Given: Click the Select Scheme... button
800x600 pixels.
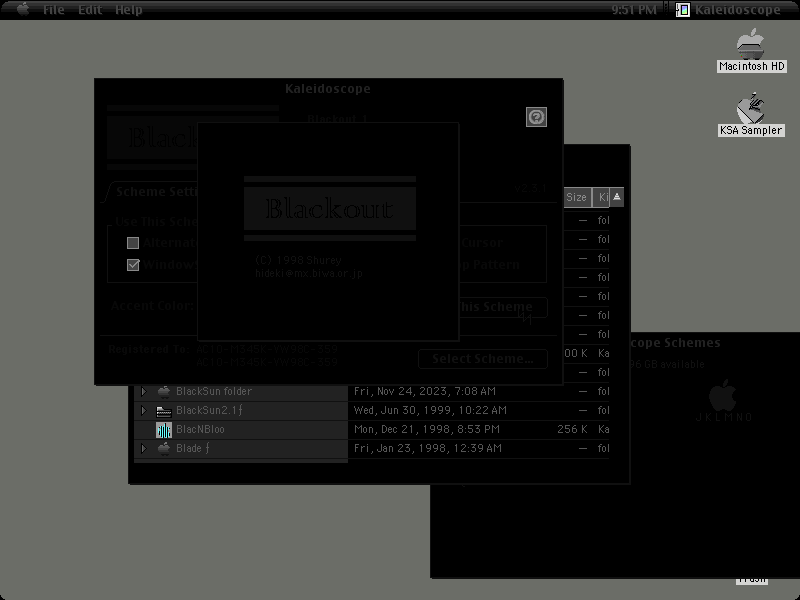Looking at the screenshot, I should pyautogui.click(x=483, y=359).
